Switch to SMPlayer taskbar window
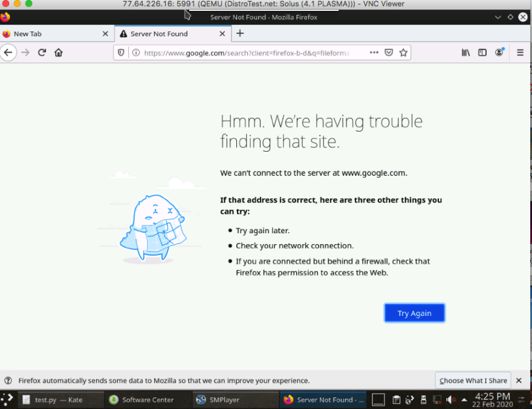Viewport: 532px width, 409px height. pos(235,400)
